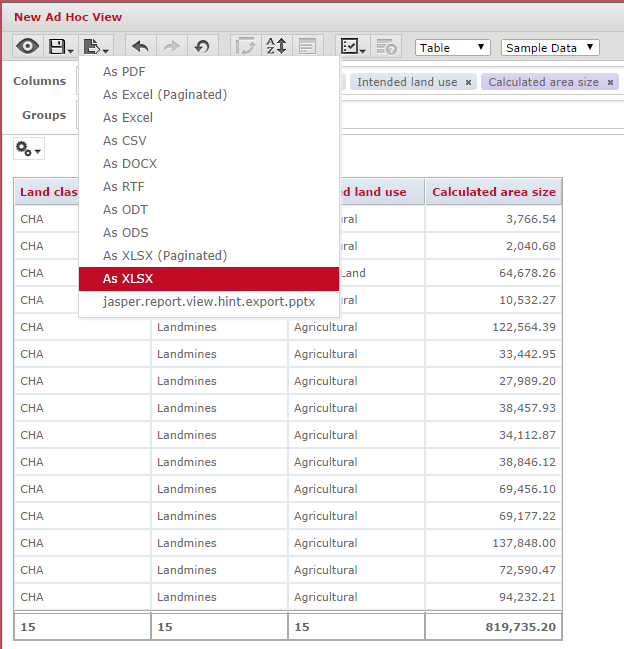Select As XLSX export option

click(128, 279)
